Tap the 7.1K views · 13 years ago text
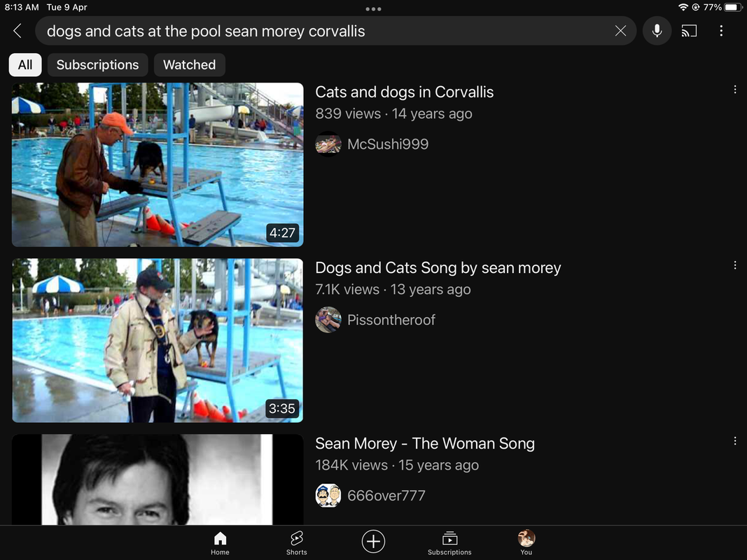 [393, 289]
